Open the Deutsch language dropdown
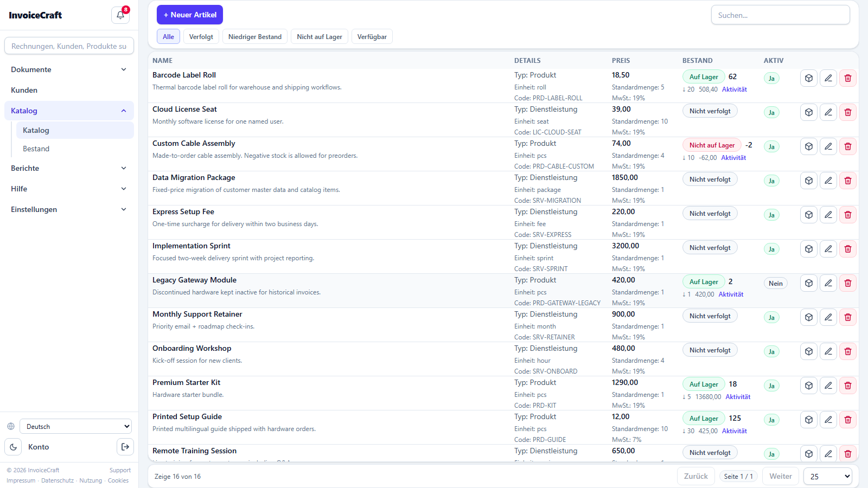The width and height of the screenshot is (868, 488). coord(76,426)
